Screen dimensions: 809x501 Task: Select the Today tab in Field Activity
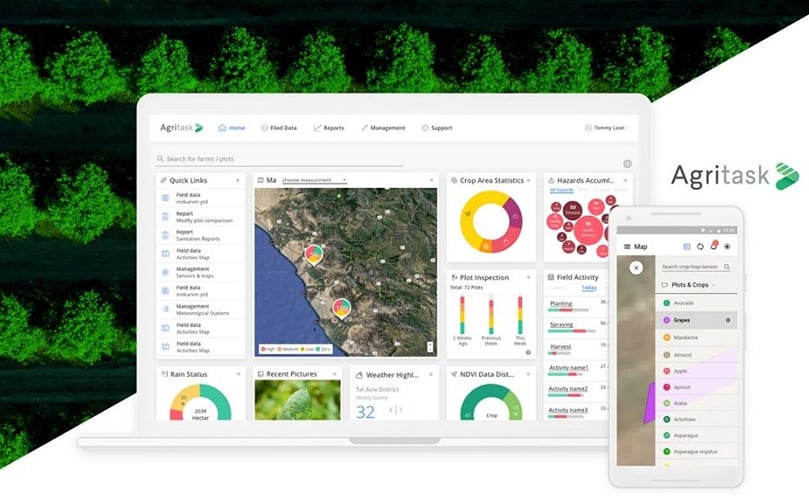tap(589, 288)
